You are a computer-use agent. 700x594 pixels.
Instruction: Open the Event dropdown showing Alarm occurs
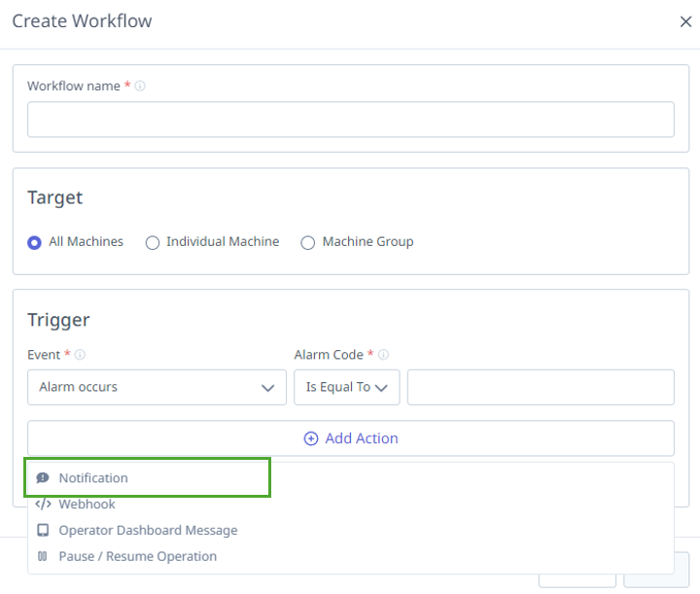[x=156, y=387]
